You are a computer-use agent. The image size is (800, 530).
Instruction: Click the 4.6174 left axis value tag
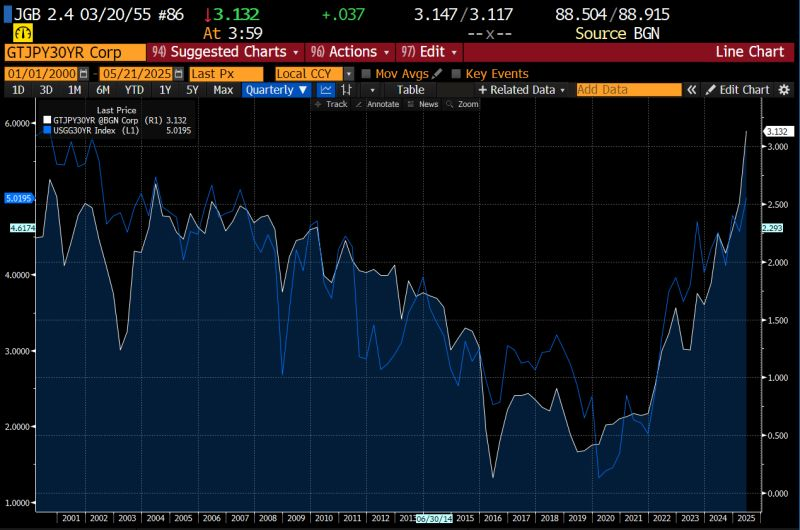click(x=22, y=228)
